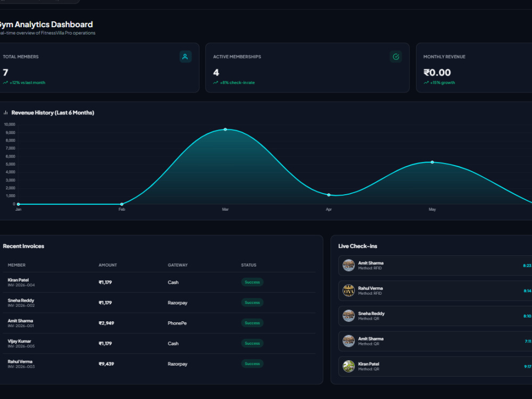Select the January data point on revenue chart
Viewport: 532px width, 399px height.
tap(18, 204)
